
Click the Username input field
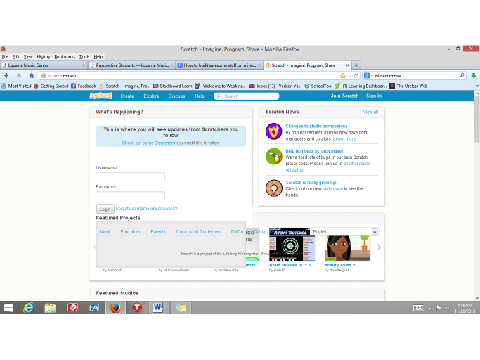point(130,177)
